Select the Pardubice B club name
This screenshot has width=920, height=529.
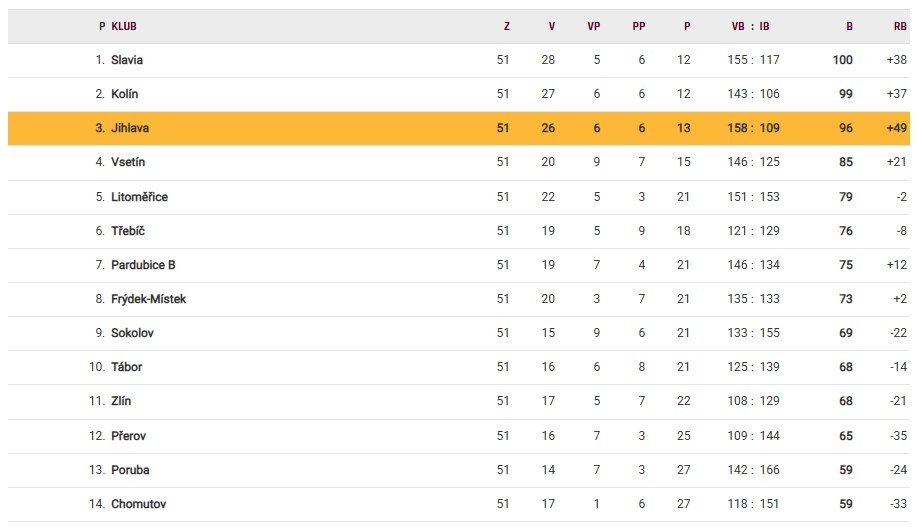(x=143, y=265)
